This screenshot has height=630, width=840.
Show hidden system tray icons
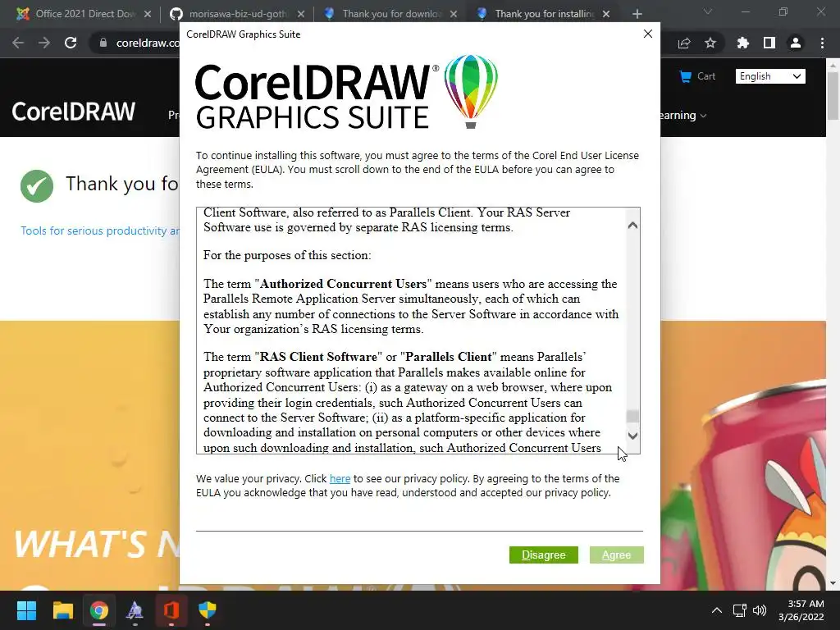click(x=717, y=610)
